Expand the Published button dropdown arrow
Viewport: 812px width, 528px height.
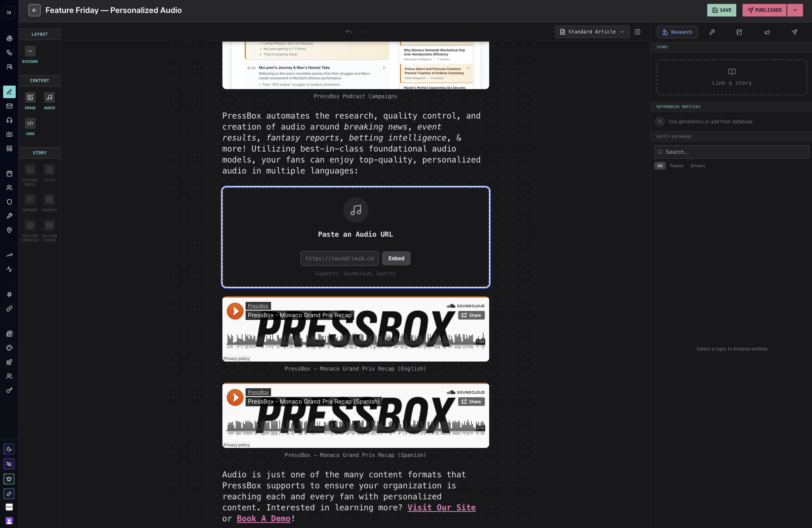tap(795, 10)
